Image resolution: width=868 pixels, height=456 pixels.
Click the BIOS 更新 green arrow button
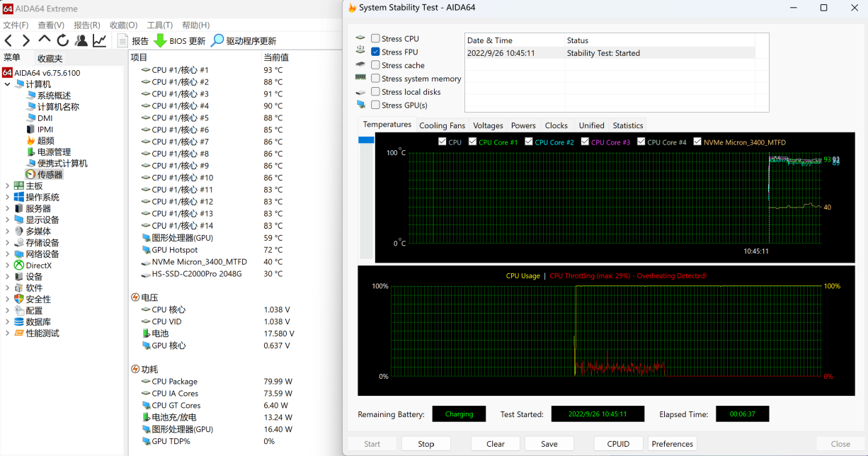click(x=180, y=41)
